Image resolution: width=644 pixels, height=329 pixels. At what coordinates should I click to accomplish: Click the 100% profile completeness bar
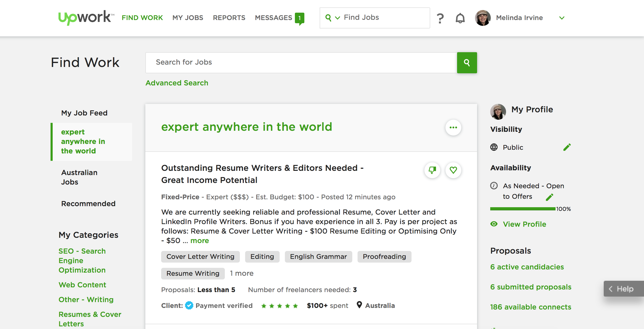[x=523, y=209]
